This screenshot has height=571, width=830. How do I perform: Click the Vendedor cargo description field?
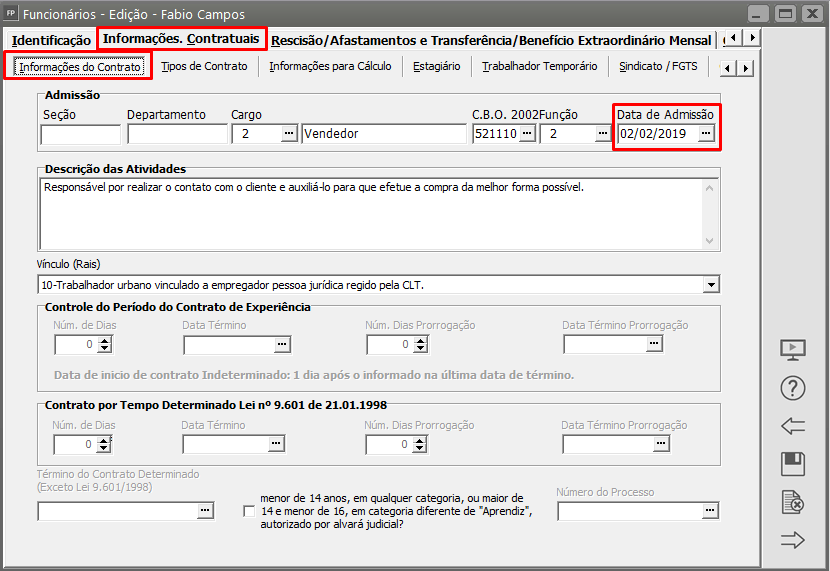384,134
